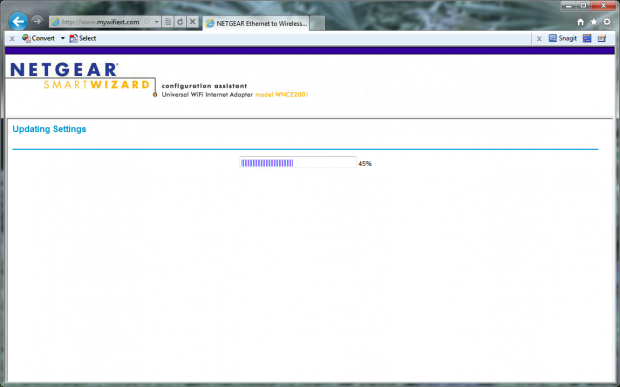620x387 pixels.
Task: Refresh the page with the reload icon
Action: pyautogui.click(x=180, y=22)
